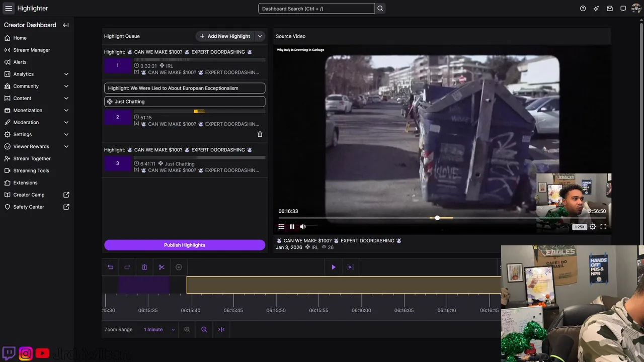Image resolution: width=644 pixels, height=362 pixels.
Task: Open the Add New Highlight dropdown arrow
Action: (260, 36)
